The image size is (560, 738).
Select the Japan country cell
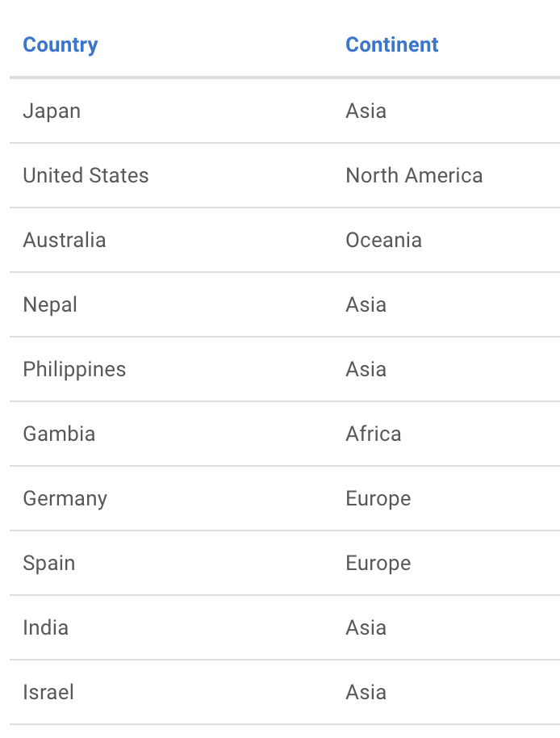pyautogui.click(x=52, y=111)
